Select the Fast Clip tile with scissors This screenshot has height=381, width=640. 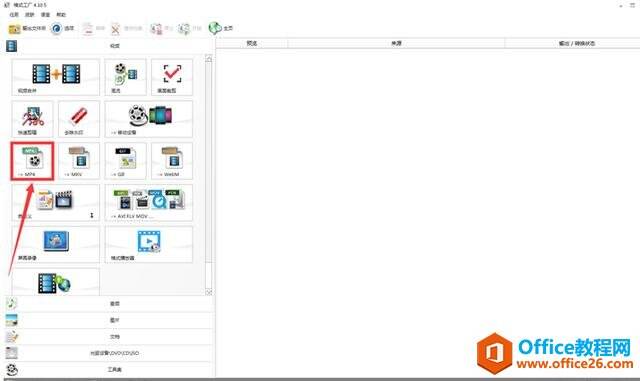[32, 119]
